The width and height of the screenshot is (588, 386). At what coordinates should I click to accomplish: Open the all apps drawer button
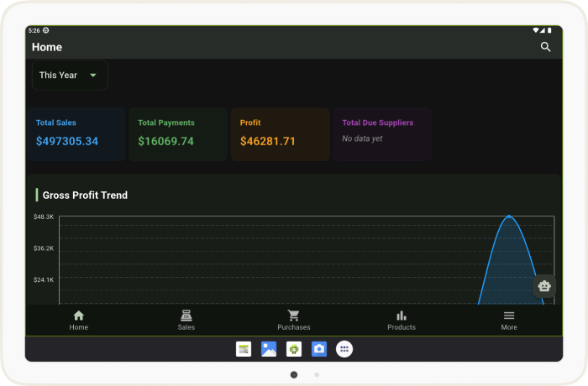coord(344,349)
